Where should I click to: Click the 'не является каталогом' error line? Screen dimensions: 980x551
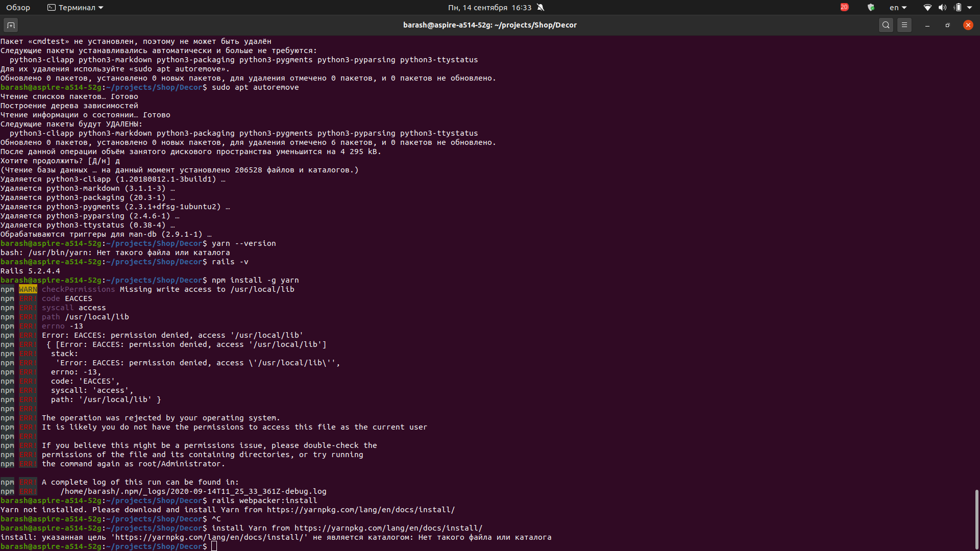[x=276, y=537]
